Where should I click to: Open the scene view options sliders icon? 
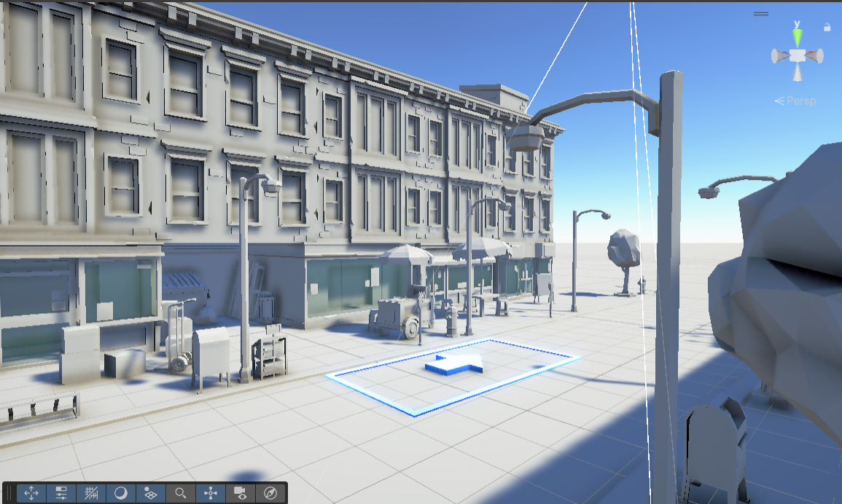pyautogui.click(x=61, y=493)
